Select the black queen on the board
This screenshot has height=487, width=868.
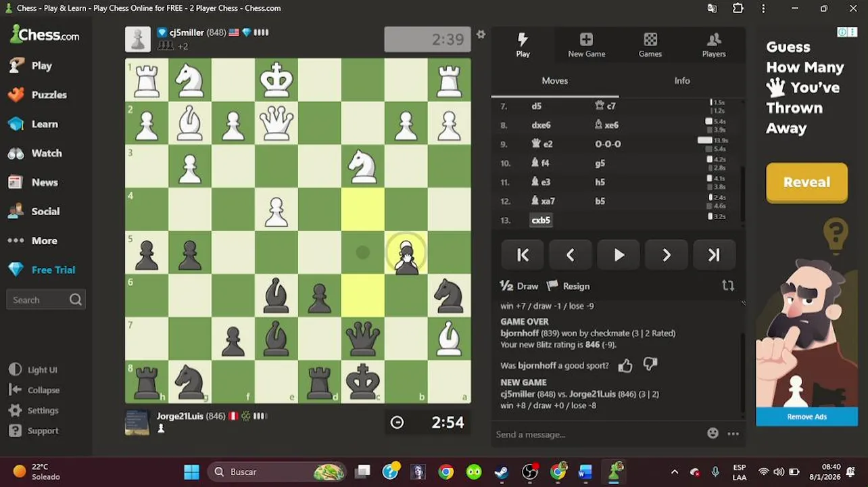(x=362, y=339)
